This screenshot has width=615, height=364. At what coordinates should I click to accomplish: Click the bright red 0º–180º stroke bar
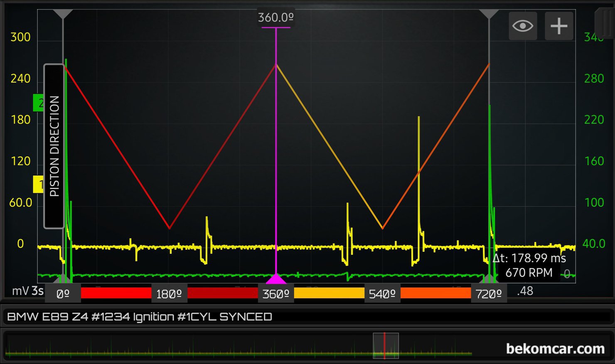tap(116, 293)
